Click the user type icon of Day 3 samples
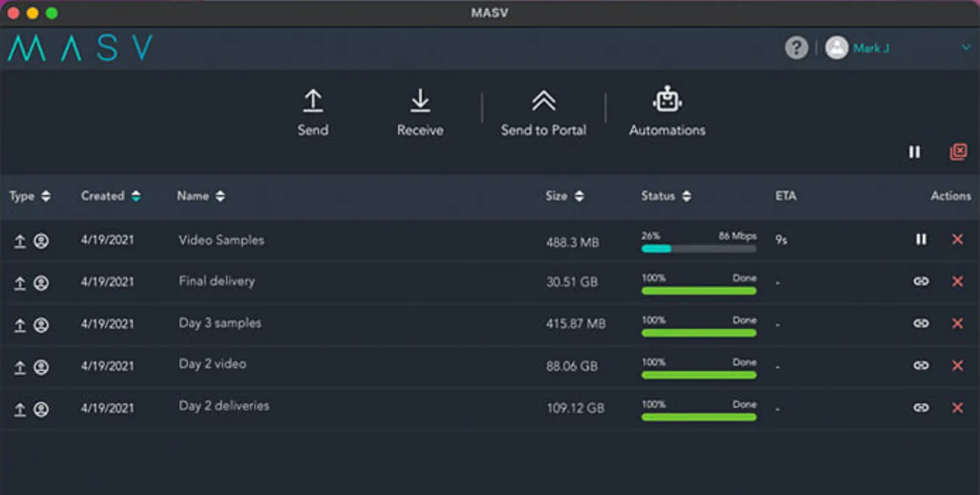 (41, 325)
